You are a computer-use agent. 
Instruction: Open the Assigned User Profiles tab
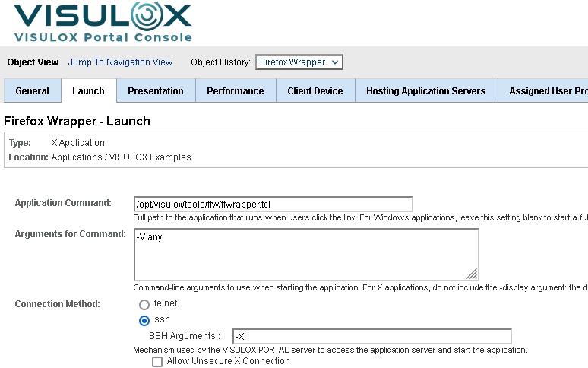[547, 91]
